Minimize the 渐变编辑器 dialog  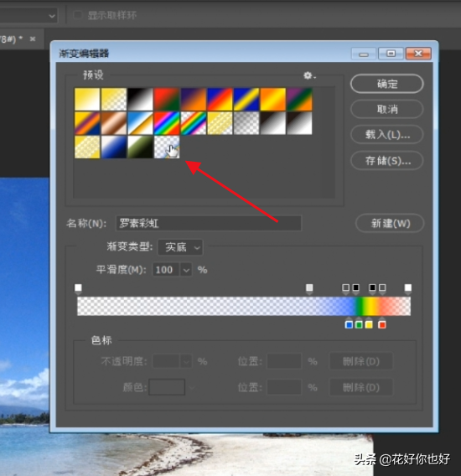coord(364,54)
